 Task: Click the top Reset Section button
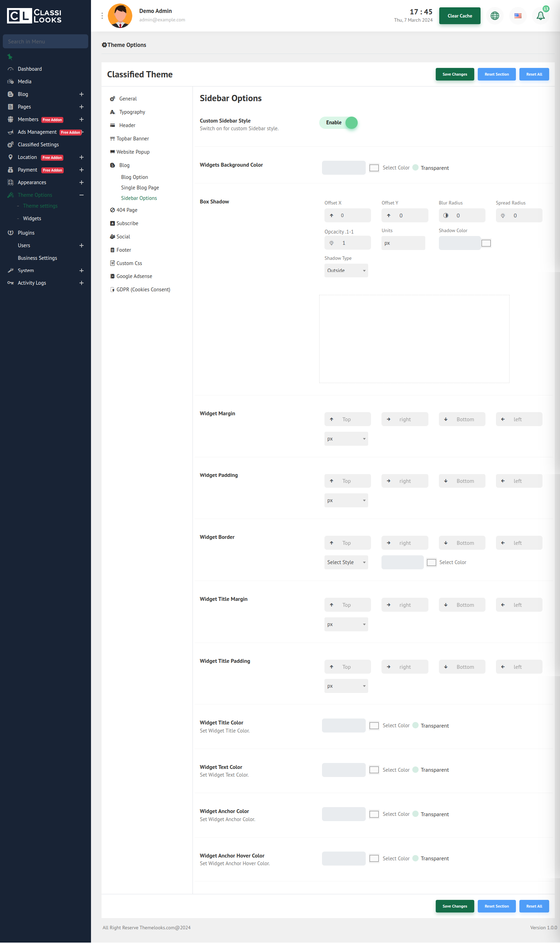click(496, 74)
